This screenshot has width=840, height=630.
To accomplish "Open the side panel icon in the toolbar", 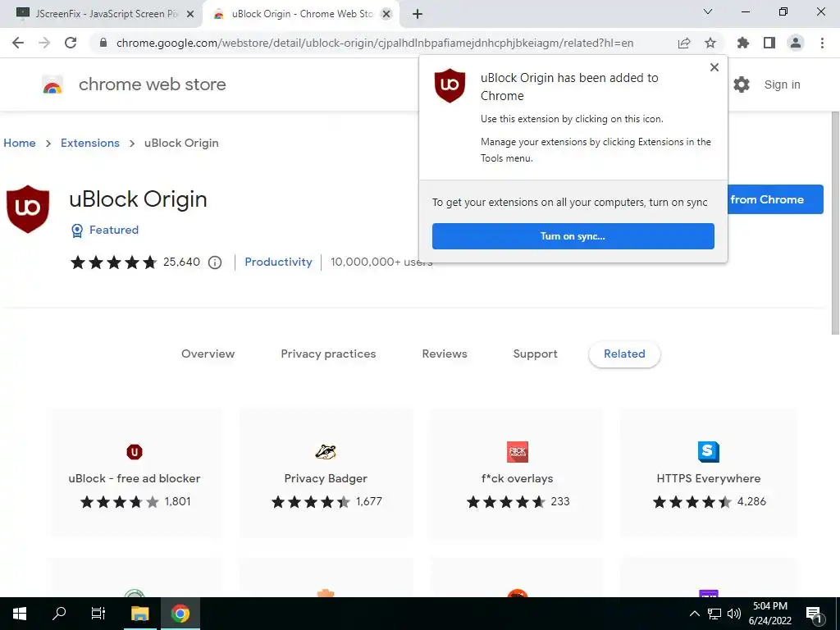I will tap(769, 43).
